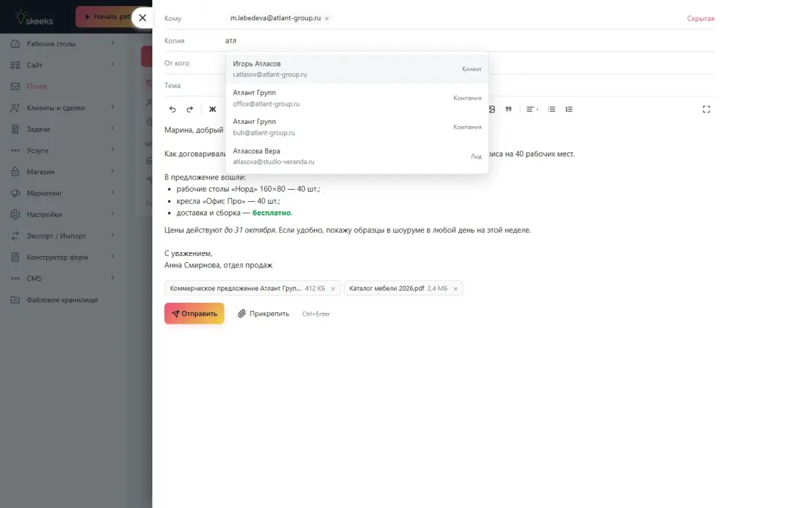Open Настройки menu item
Screen dimensions: 812x508
62,214
